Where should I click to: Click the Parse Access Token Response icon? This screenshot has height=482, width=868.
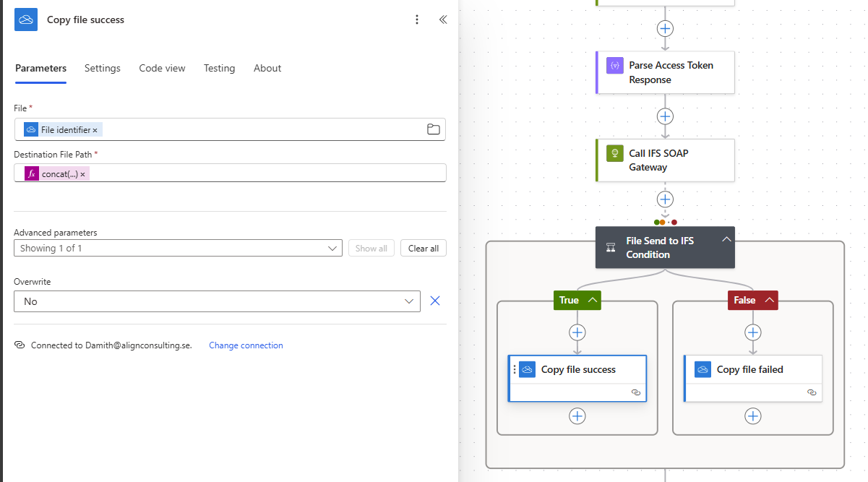615,65
